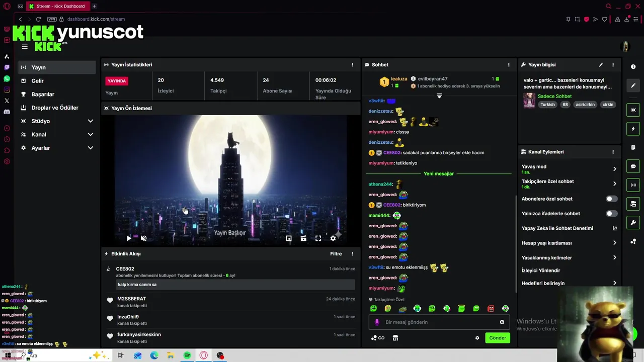Open File Explorer from the taskbar
Viewport: 644px width, 362px height.
click(171, 355)
